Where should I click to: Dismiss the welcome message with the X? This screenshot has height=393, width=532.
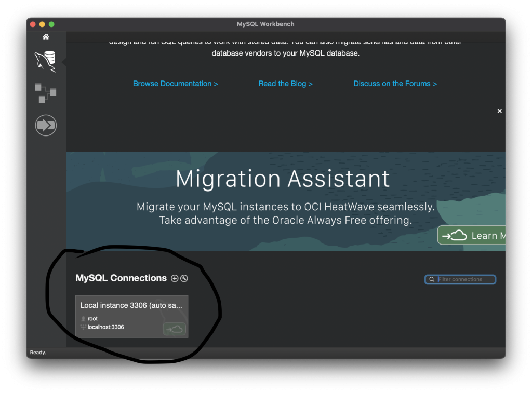click(500, 111)
